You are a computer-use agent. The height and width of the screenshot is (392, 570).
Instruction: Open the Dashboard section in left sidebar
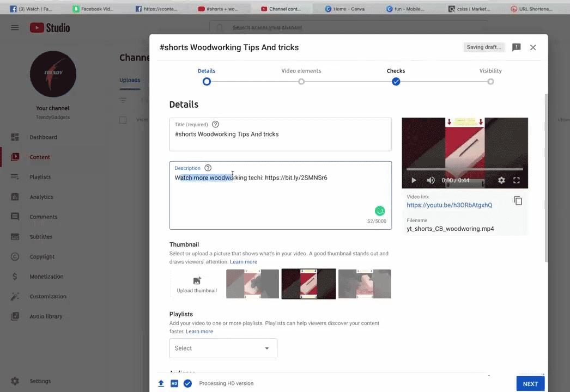click(43, 137)
